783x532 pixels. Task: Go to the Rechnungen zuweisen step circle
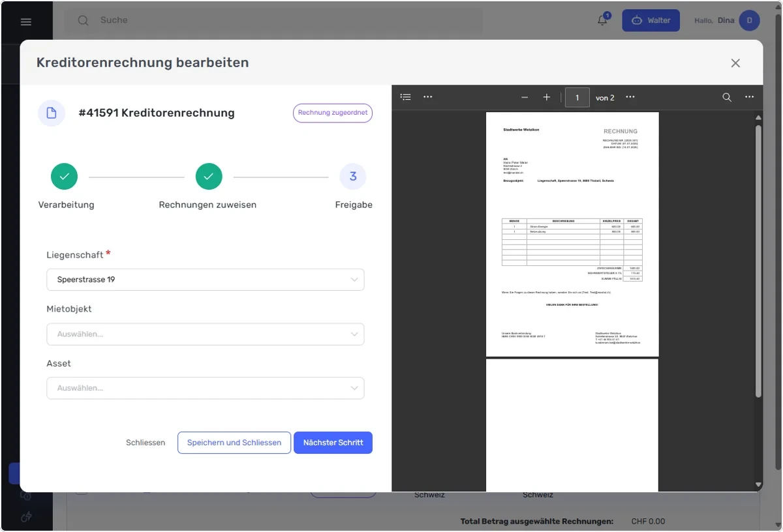(x=209, y=177)
